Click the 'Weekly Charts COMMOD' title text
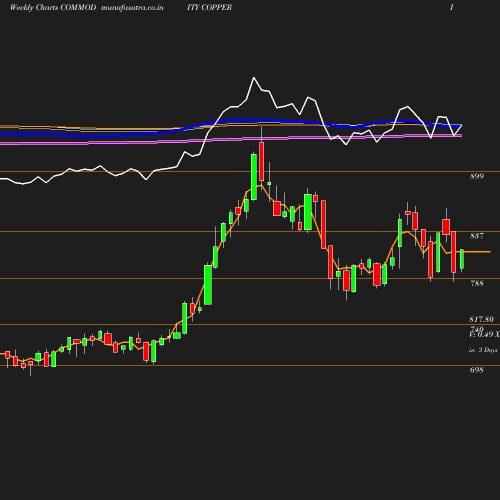 click(x=53, y=8)
